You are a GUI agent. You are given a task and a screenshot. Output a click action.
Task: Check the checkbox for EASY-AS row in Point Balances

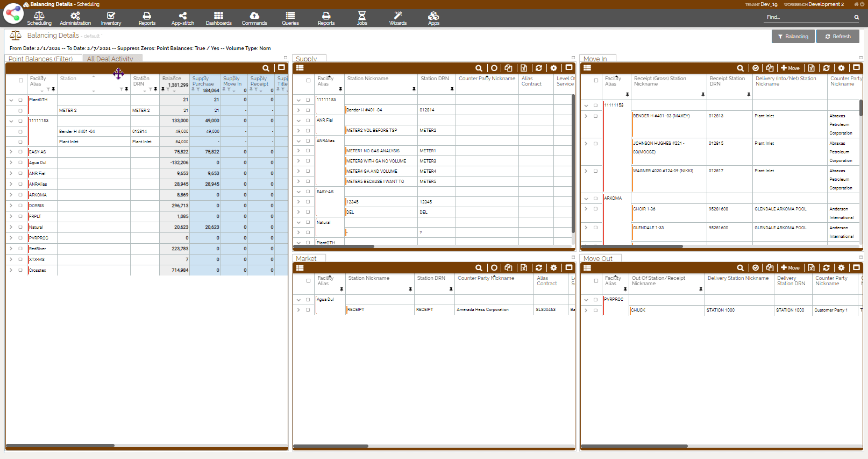tap(20, 152)
